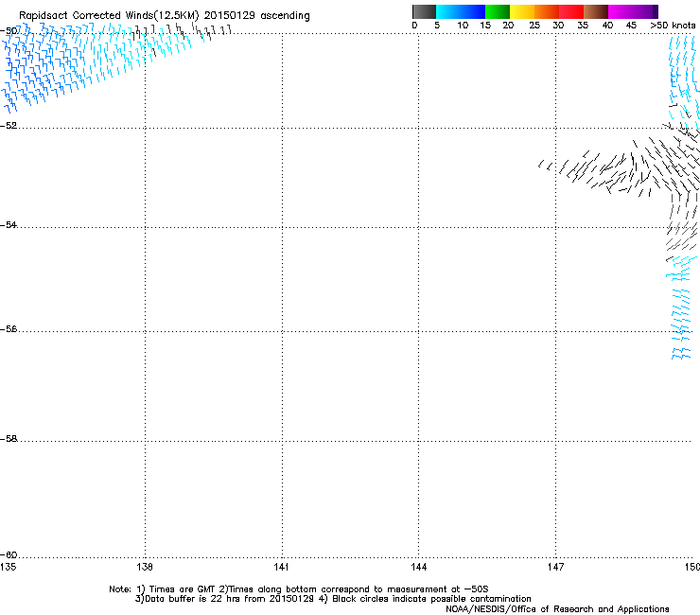
Task: Click the '138' longitude axis label
Action: tap(144, 567)
